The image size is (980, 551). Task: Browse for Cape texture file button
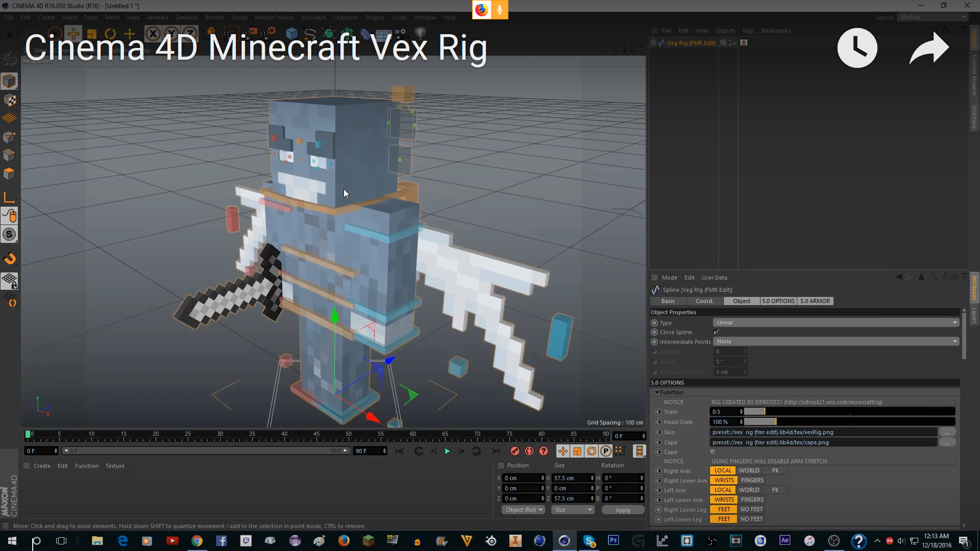tap(947, 442)
